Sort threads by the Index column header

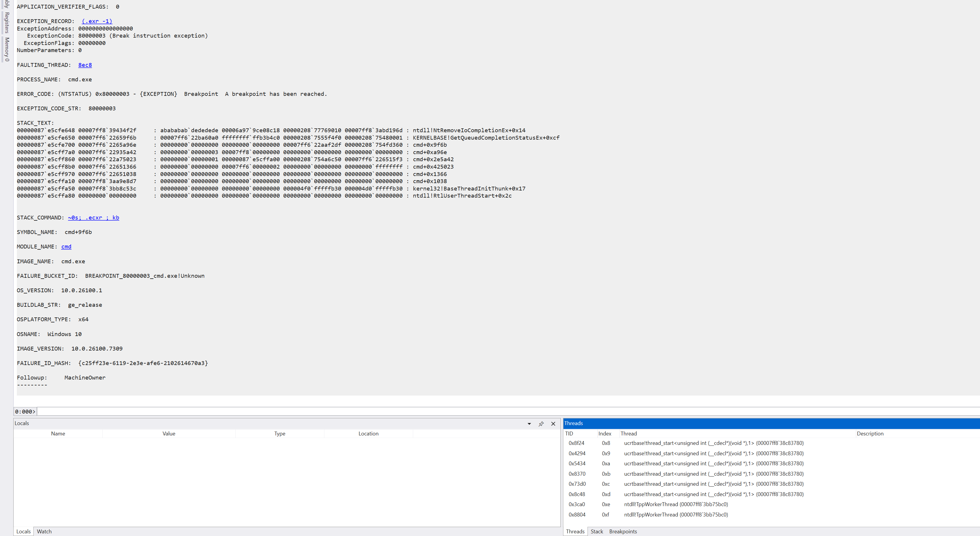[x=604, y=434]
